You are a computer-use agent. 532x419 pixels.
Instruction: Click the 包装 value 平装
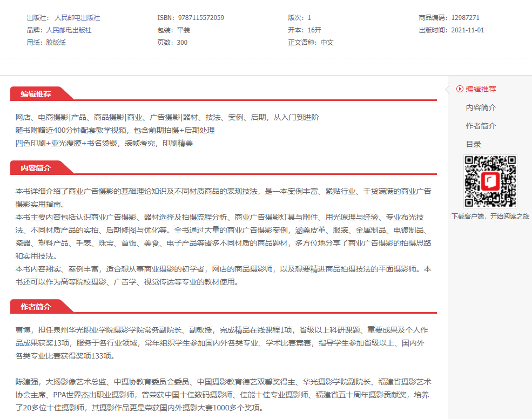[x=183, y=30]
